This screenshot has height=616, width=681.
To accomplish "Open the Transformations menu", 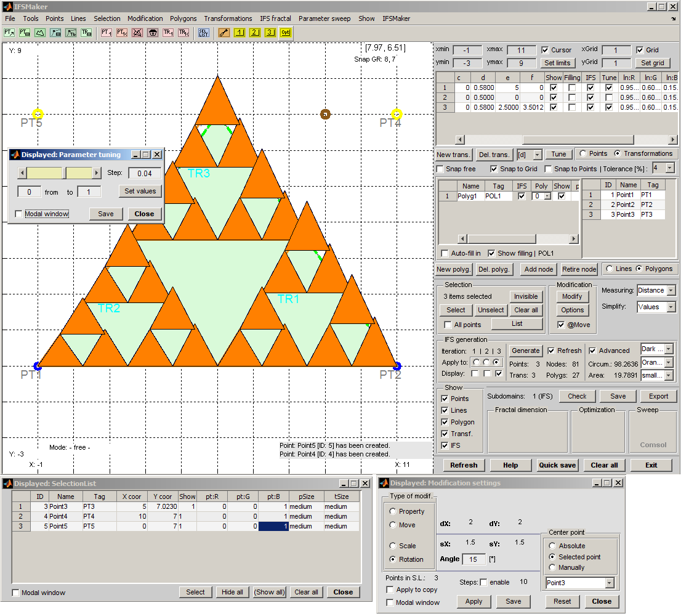I will [x=228, y=18].
